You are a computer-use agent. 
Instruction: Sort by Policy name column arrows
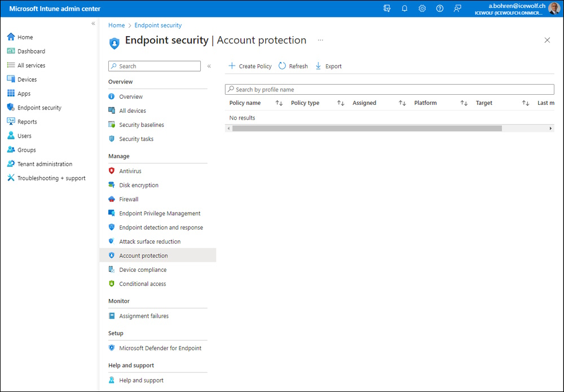click(x=279, y=103)
